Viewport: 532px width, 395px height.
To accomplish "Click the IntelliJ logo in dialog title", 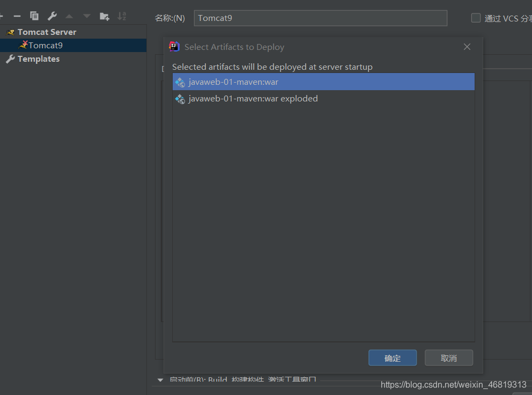I will (174, 47).
